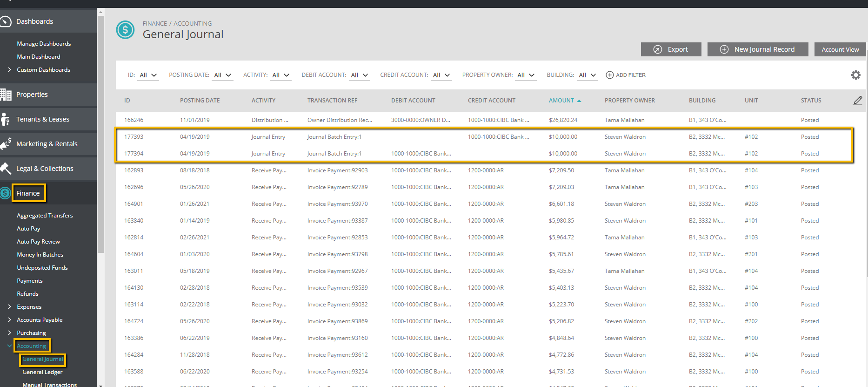Select journal record ID 166246
Image resolution: width=868 pixels, height=387 pixels.
pyautogui.click(x=134, y=120)
